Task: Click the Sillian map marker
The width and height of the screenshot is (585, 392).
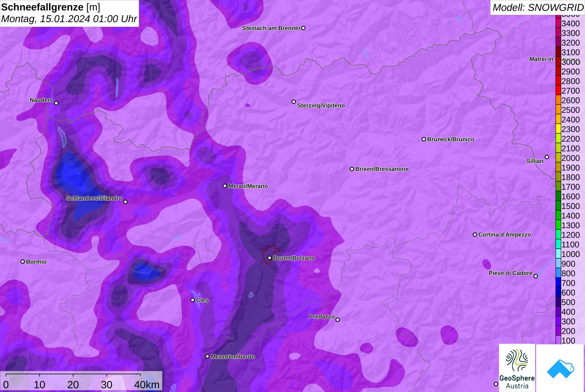Action: pyautogui.click(x=547, y=157)
